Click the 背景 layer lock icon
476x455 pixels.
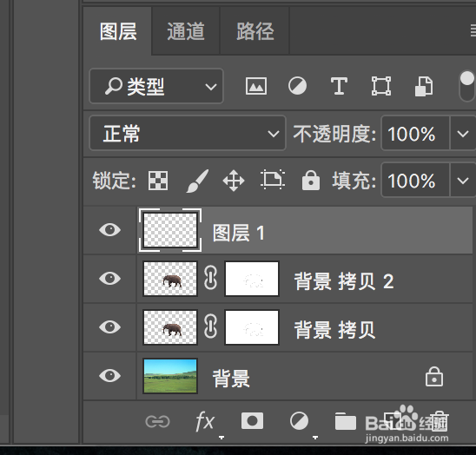(x=434, y=376)
